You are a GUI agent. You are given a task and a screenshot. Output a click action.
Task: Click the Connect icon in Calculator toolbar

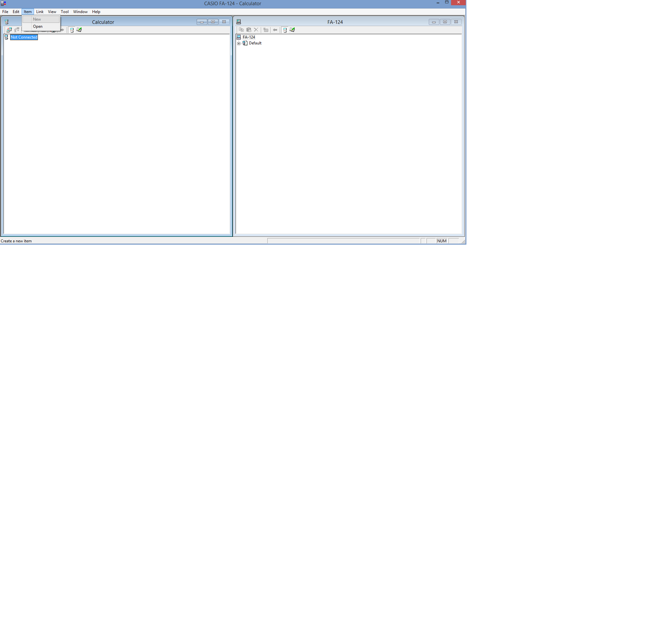coord(9,30)
